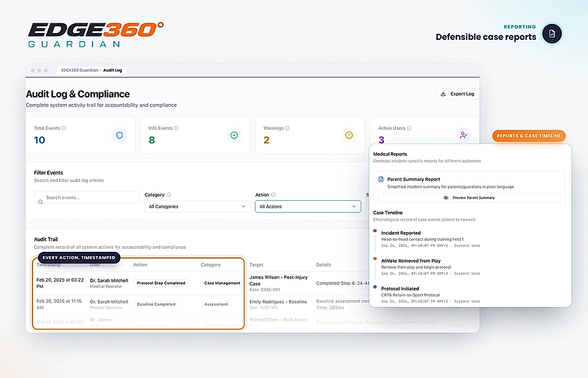Click the Export Log button
The image size is (588, 378).
(457, 94)
